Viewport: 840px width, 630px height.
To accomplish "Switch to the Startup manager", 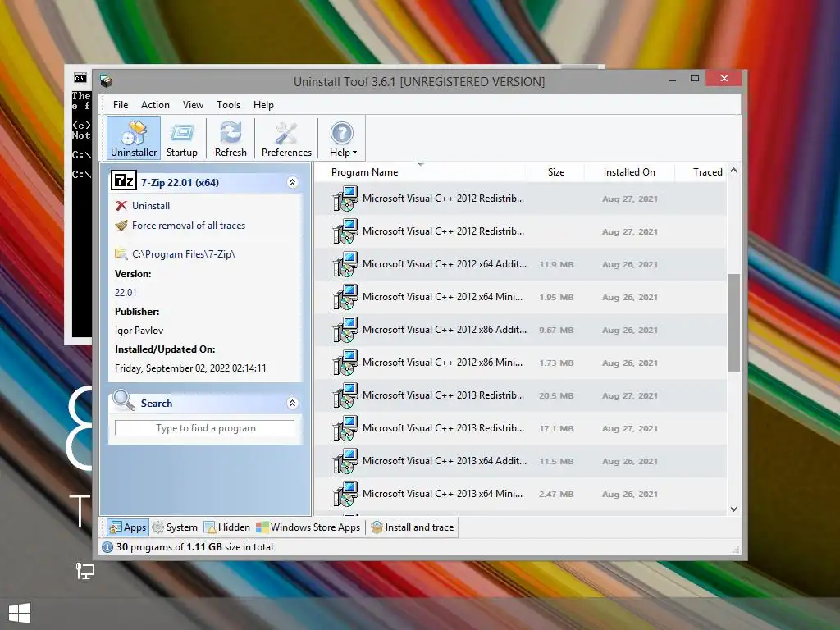I will click(x=181, y=138).
